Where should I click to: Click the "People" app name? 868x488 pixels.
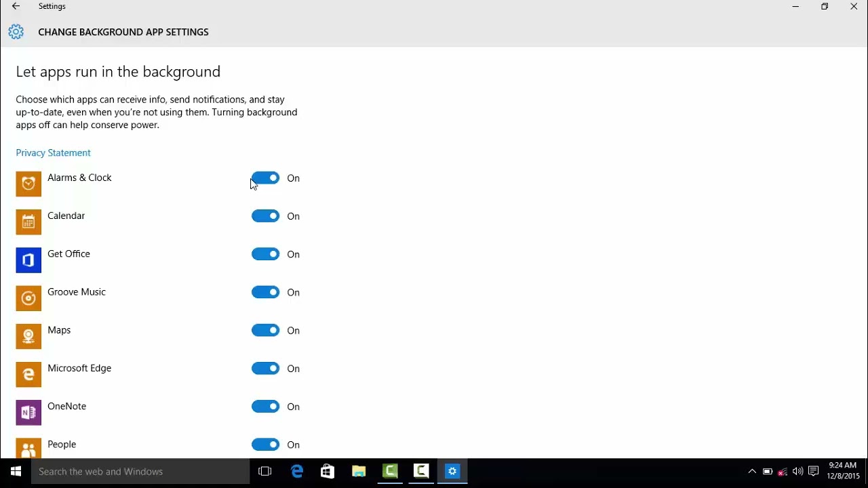pos(62,444)
